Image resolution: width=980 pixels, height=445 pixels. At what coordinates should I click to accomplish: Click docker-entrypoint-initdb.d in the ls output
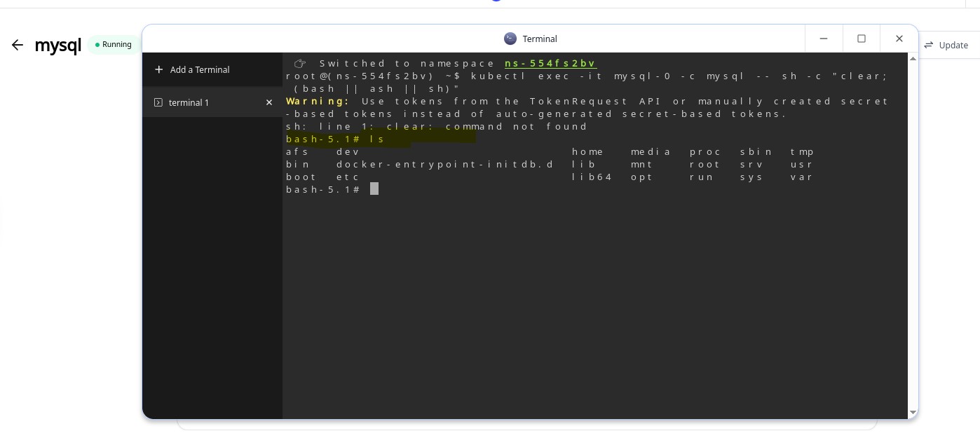(x=444, y=164)
